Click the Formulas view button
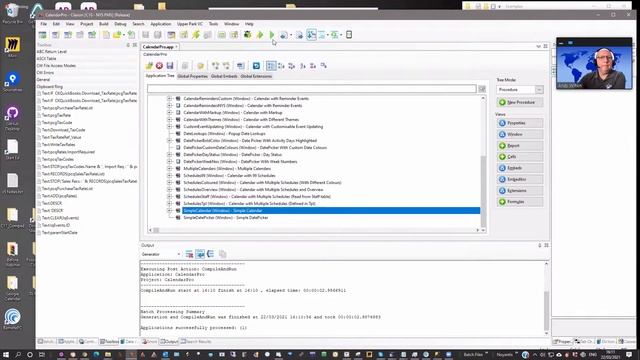This screenshot has width=640, height=360. [x=520, y=202]
